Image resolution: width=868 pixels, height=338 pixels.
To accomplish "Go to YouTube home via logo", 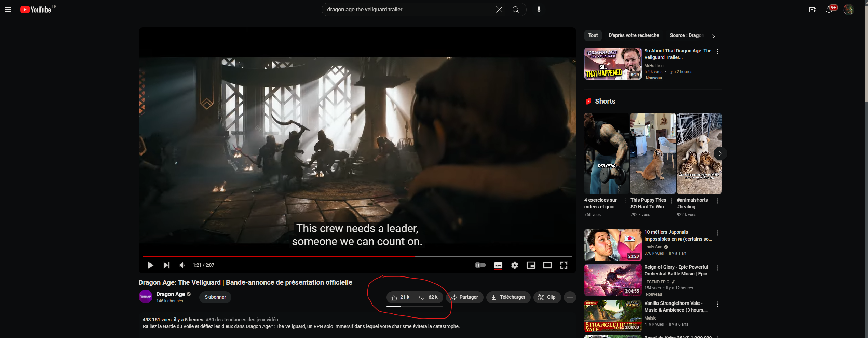I will 36,10.
